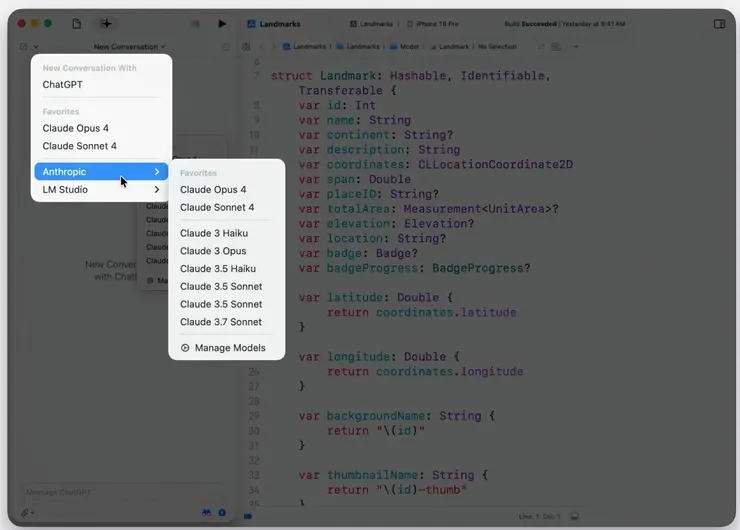Click the 'badgeProgress' variable name
This screenshot has height=530, width=740.
click(x=372, y=268)
